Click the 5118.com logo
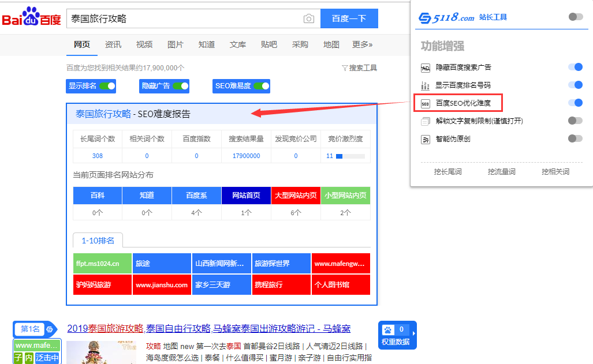This screenshot has height=364, width=593. (x=446, y=17)
